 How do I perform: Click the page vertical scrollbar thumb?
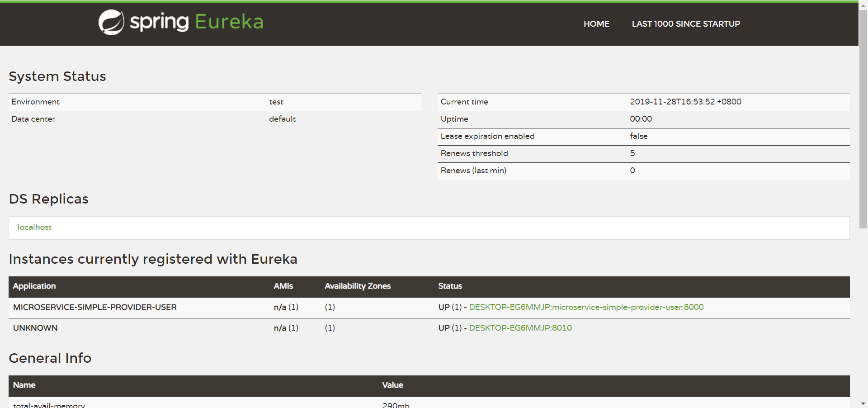[x=863, y=120]
